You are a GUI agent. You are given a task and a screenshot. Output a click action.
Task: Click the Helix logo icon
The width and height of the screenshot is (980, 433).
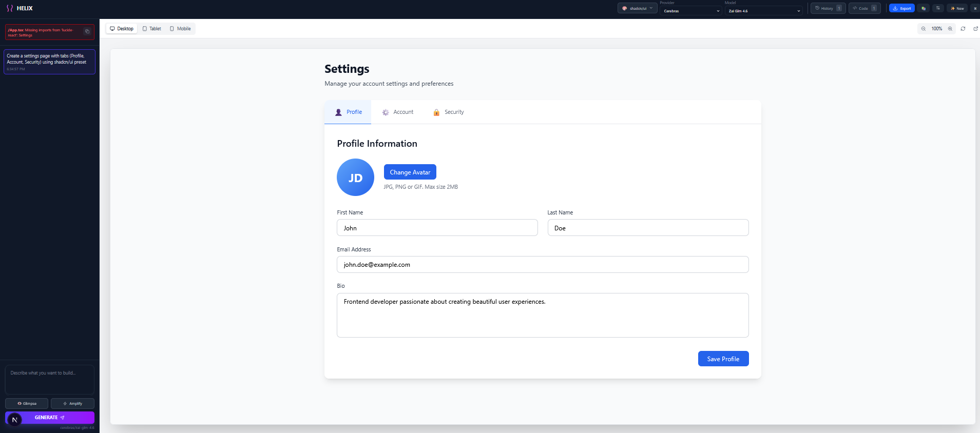[9, 8]
